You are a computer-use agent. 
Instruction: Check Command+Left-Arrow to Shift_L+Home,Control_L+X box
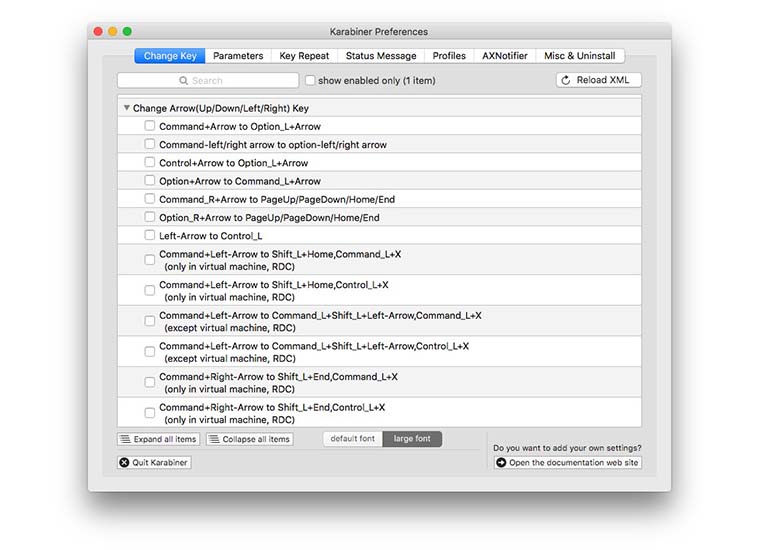(150, 290)
